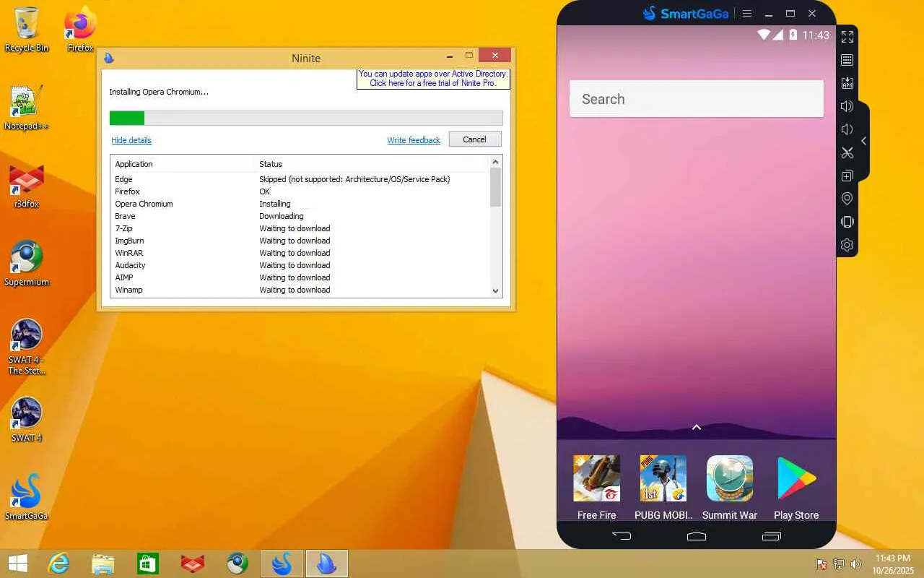Select the Winamp row in Ninite list
This screenshot has width=924, height=578.
point(300,290)
